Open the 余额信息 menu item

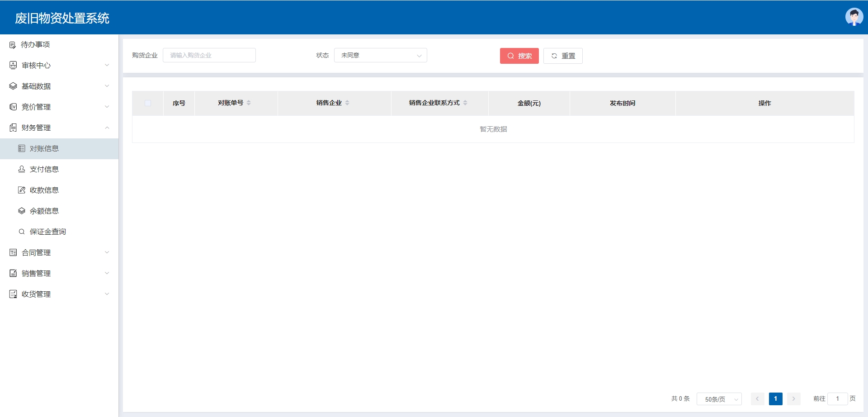44,211
